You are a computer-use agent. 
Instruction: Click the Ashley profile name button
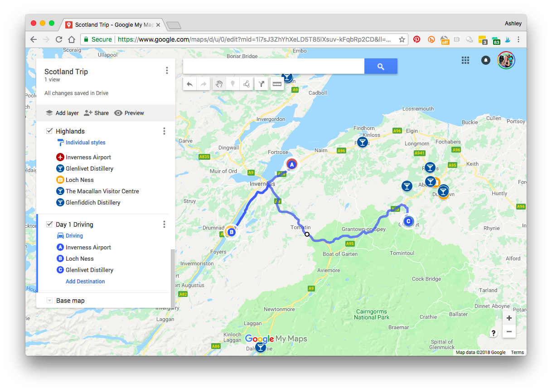(513, 23)
